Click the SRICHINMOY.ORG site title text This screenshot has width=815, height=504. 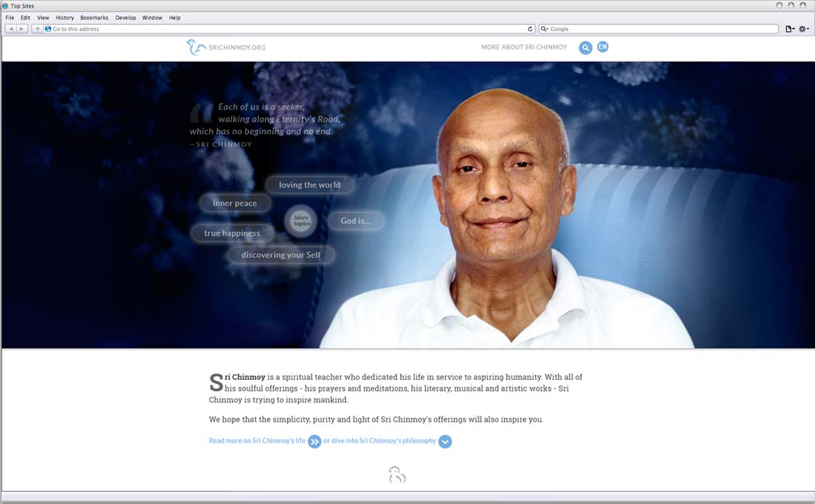coord(237,47)
